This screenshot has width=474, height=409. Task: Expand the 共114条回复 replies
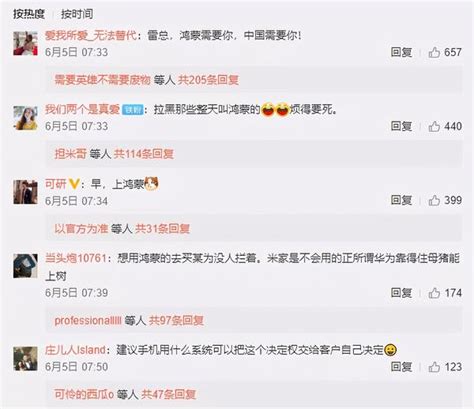tap(144, 154)
